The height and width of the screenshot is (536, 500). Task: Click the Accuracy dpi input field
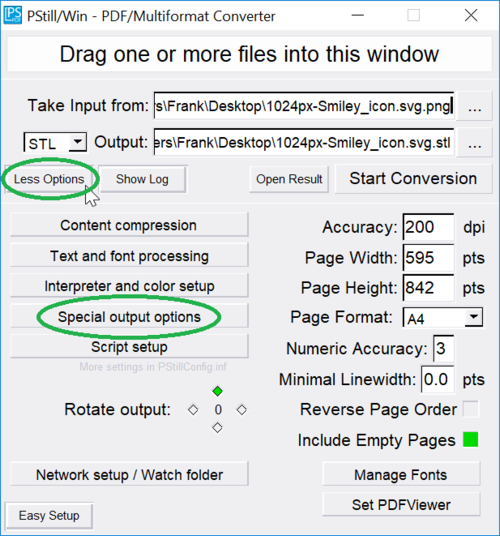click(428, 227)
